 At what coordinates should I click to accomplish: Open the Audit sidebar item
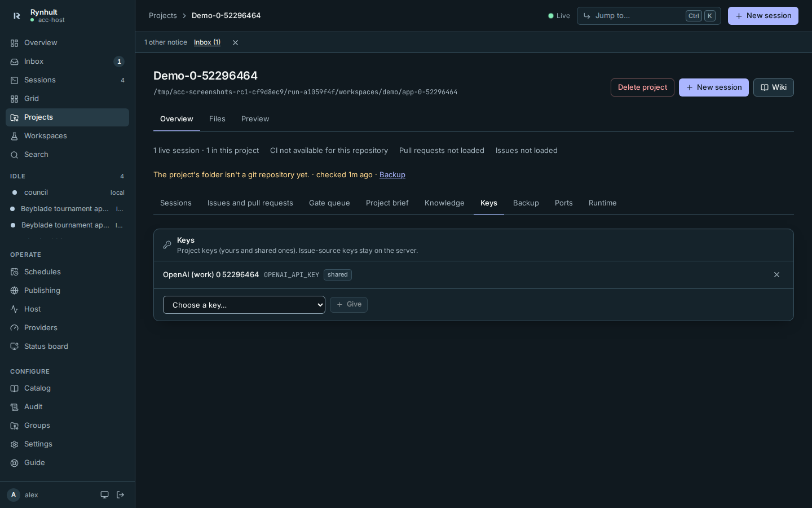pyautogui.click(x=67, y=407)
